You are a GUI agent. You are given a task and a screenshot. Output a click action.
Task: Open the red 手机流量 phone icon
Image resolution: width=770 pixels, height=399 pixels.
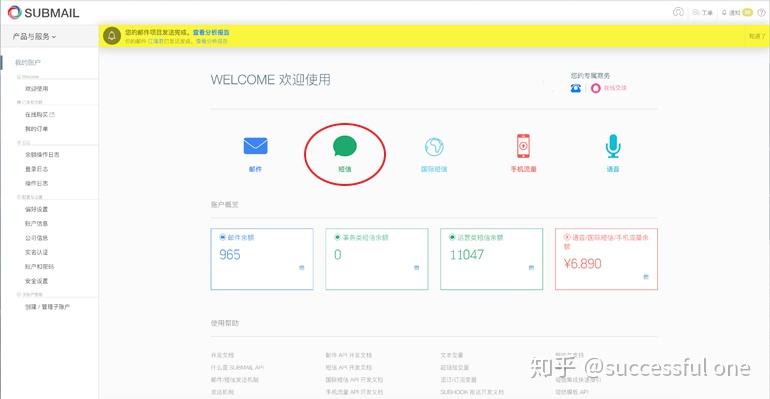coord(523,146)
